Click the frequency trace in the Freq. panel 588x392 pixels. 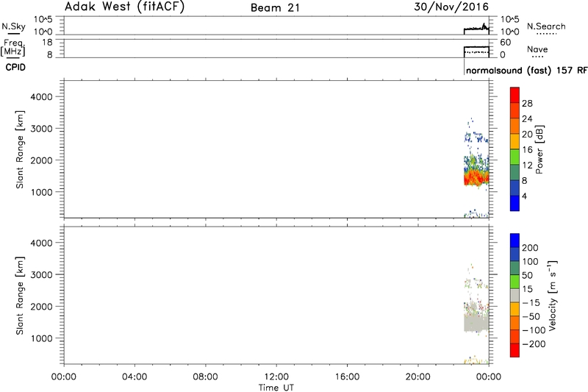click(476, 47)
